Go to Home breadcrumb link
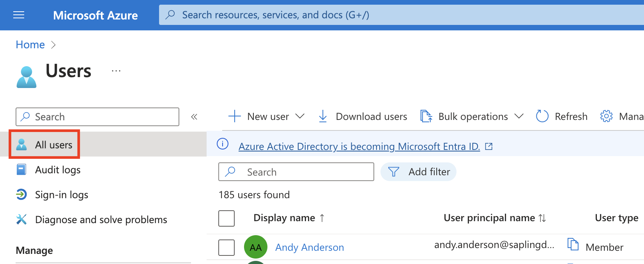This screenshot has width=644, height=264. point(30,45)
